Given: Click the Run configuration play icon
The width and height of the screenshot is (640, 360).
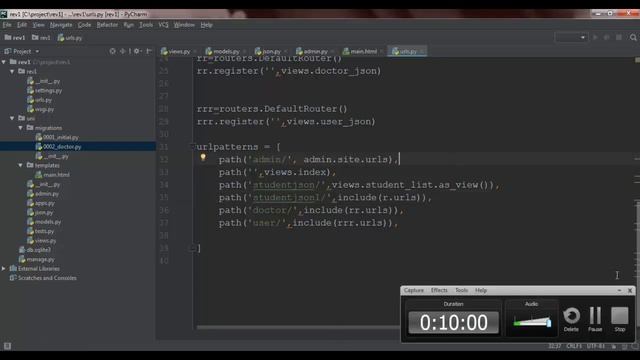Looking at the screenshot, I should click(x=595, y=37).
